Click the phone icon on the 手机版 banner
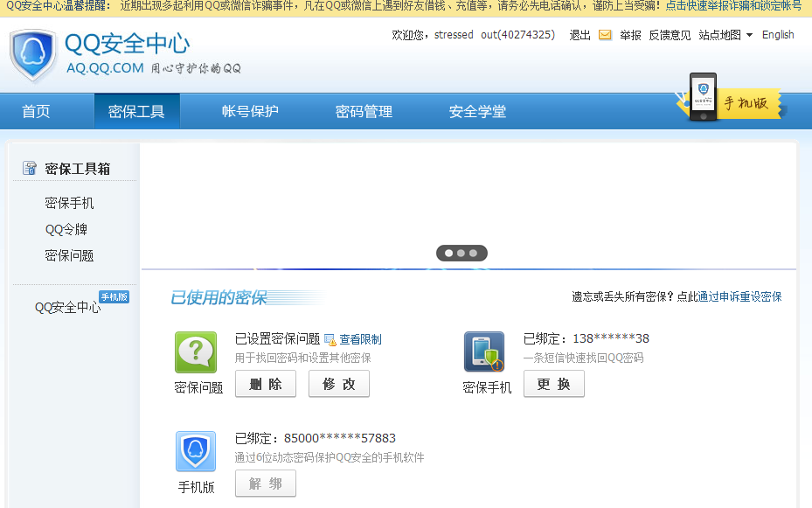812x508 pixels. click(704, 97)
